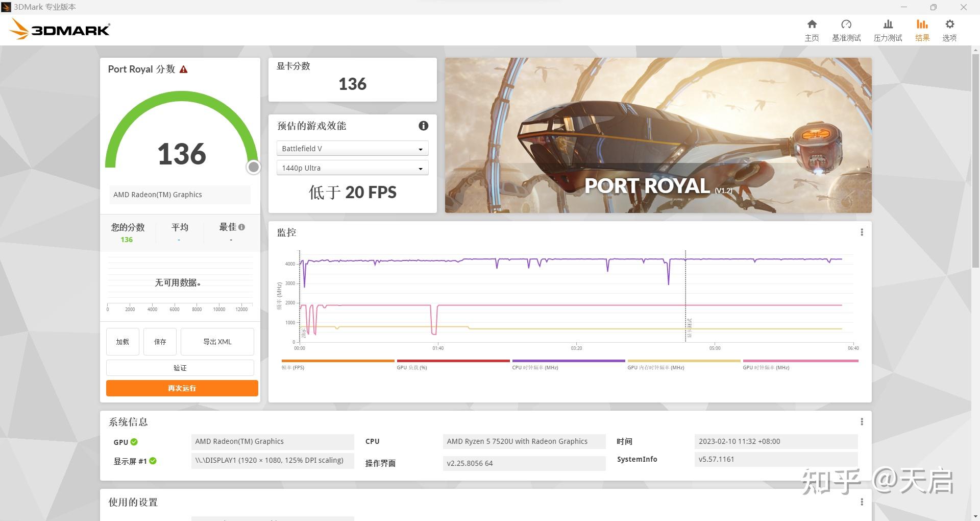Click the orange Run Again (再次运行) button
The height and width of the screenshot is (521, 980).
pyautogui.click(x=182, y=388)
